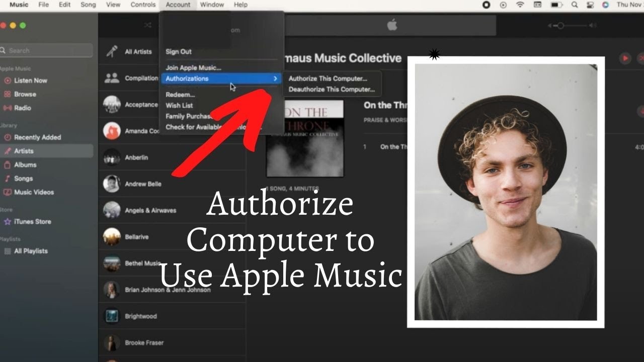Expand the Authorizations submenu

(x=221, y=78)
